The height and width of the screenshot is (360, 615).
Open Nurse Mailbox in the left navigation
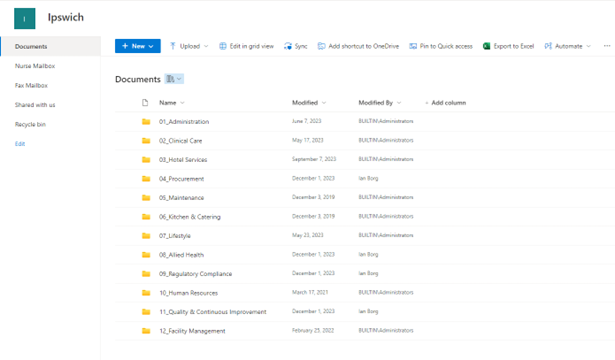[35, 66]
